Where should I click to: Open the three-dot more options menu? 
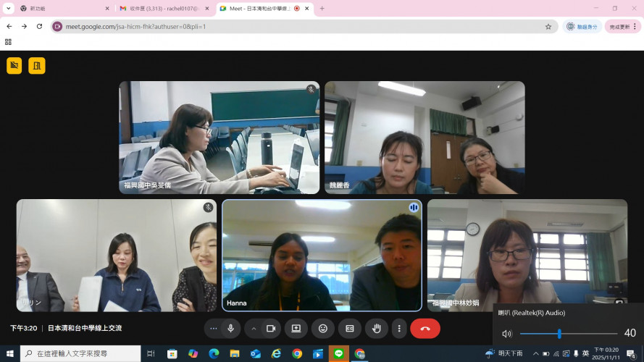pyautogui.click(x=398, y=328)
